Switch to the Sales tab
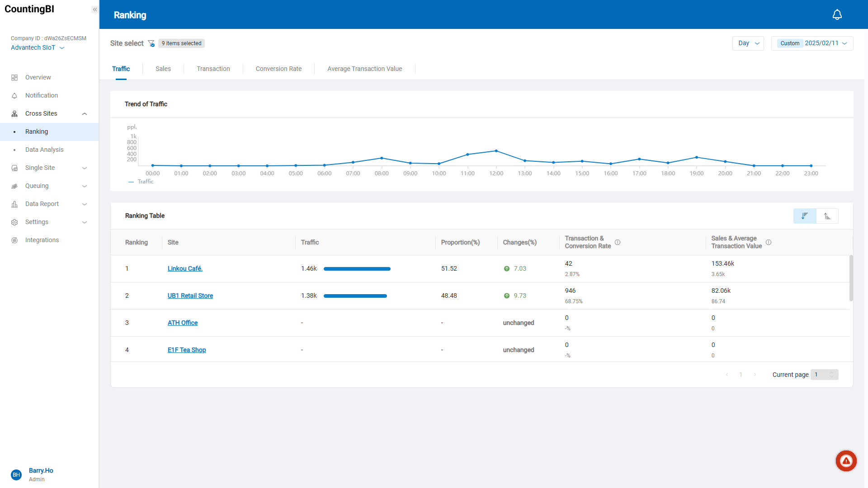 point(163,69)
